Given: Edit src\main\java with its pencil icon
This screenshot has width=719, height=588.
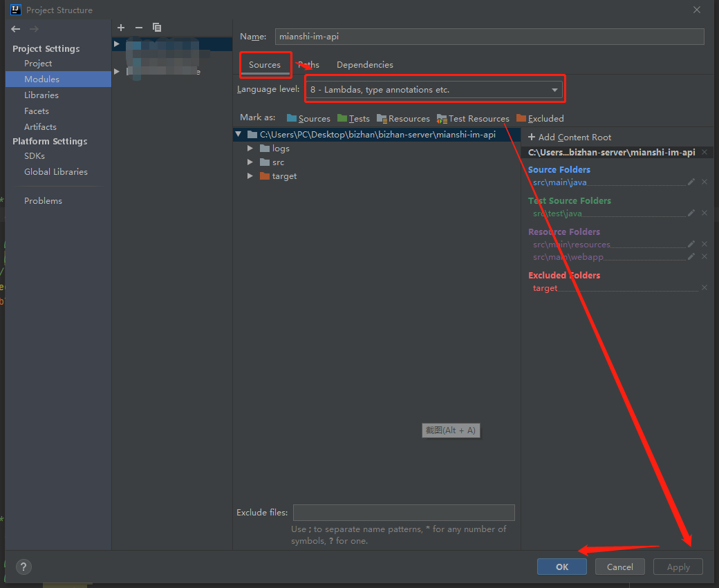Looking at the screenshot, I should [691, 182].
